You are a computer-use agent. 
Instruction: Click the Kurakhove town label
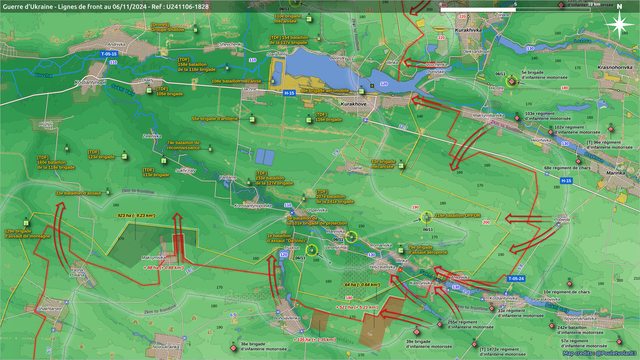[x=353, y=104]
